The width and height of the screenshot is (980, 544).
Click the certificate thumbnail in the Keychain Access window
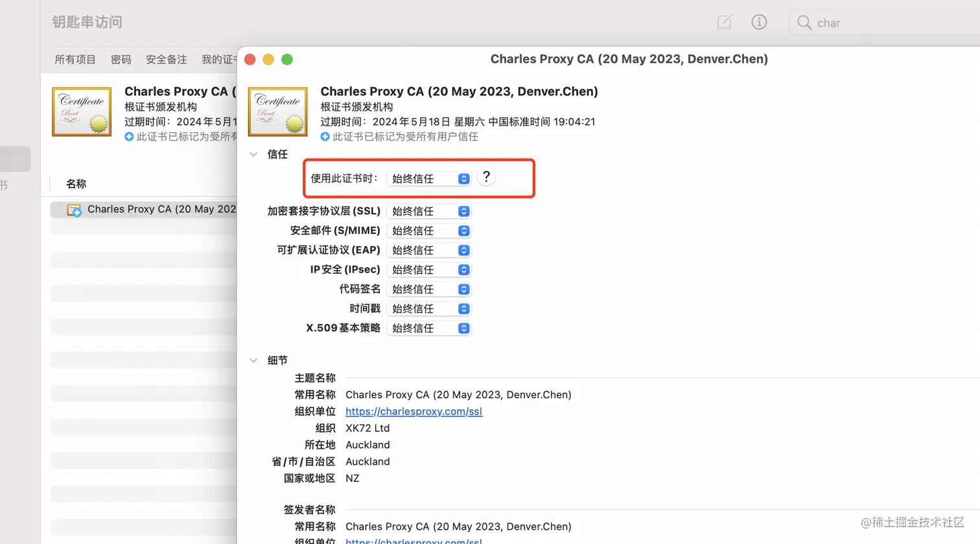click(x=82, y=111)
